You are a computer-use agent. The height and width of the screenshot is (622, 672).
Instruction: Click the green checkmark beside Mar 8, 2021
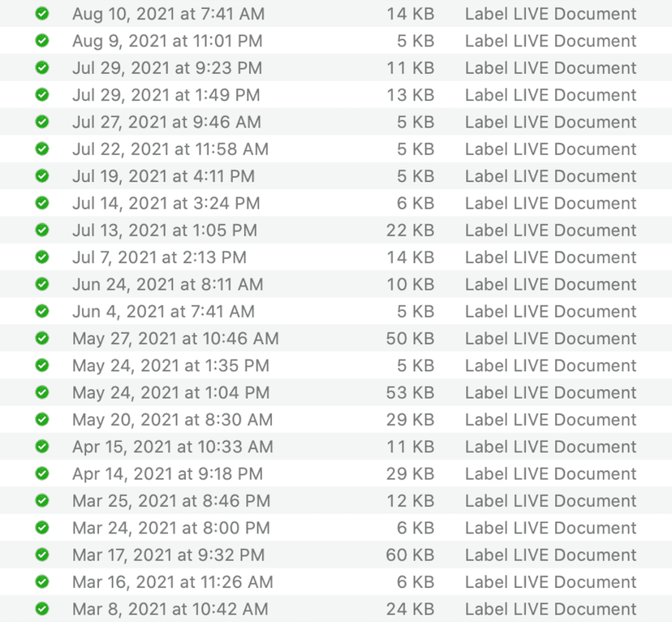coord(42,609)
